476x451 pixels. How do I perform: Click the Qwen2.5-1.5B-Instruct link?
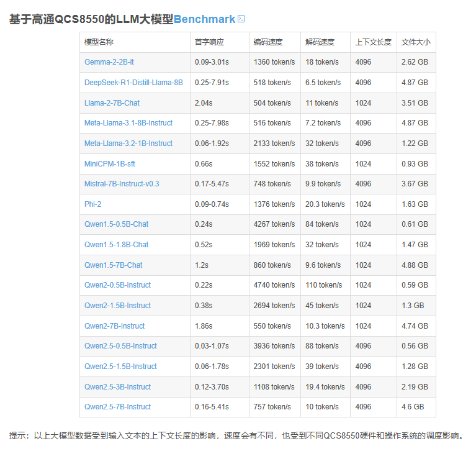click(x=120, y=367)
